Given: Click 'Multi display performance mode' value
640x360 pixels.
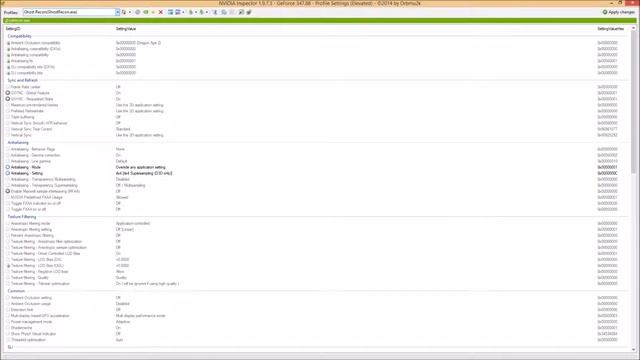Looking at the screenshot, I should point(140,316).
